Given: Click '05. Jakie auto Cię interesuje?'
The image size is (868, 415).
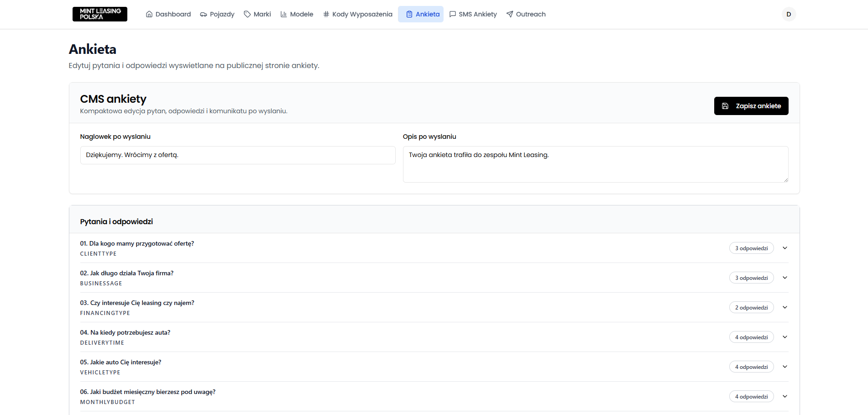Looking at the screenshot, I should pyautogui.click(x=120, y=362).
